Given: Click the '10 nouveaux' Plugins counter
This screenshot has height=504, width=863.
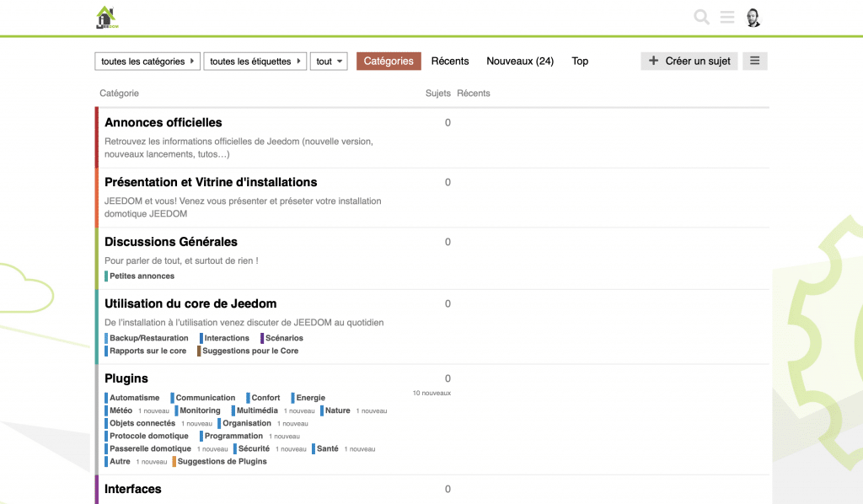Looking at the screenshot, I should (x=432, y=393).
